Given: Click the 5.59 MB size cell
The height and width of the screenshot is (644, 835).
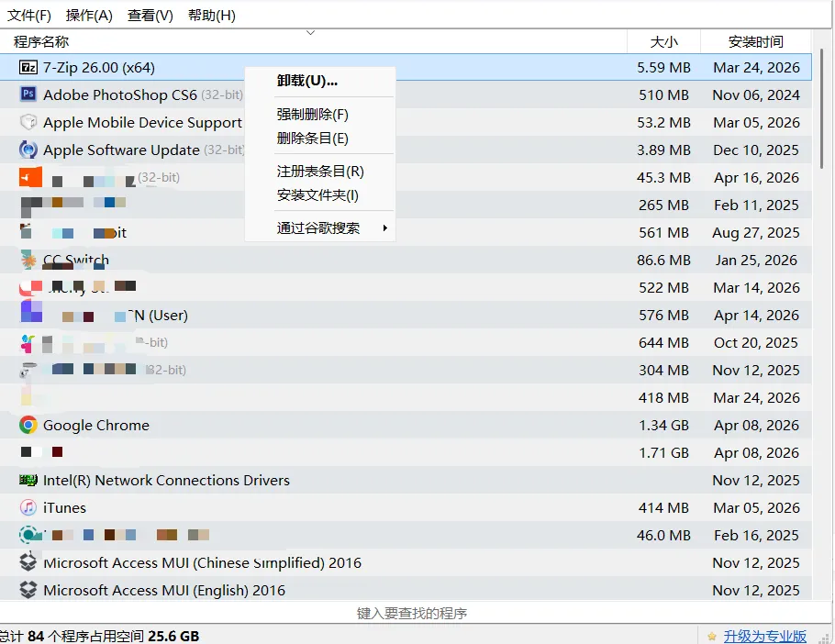Looking at the screenshot, I should pyautogui.click(x=663, y=68).
